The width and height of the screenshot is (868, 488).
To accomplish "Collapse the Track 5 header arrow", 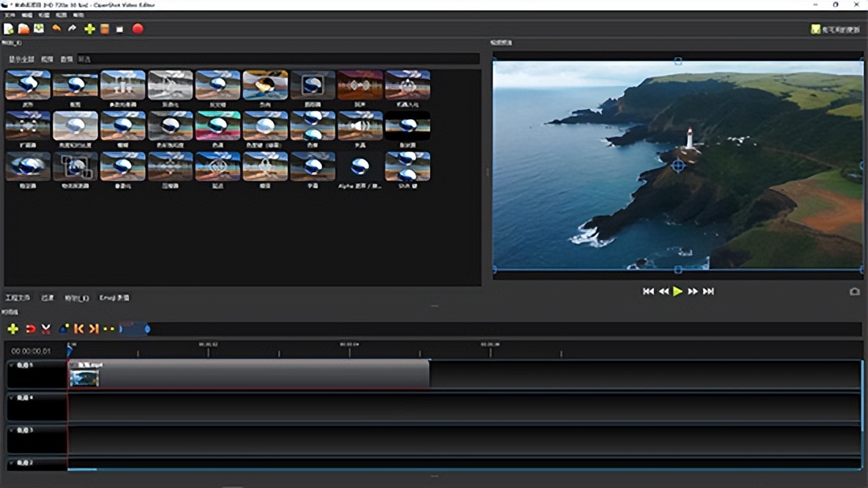I will coord(12,365).
